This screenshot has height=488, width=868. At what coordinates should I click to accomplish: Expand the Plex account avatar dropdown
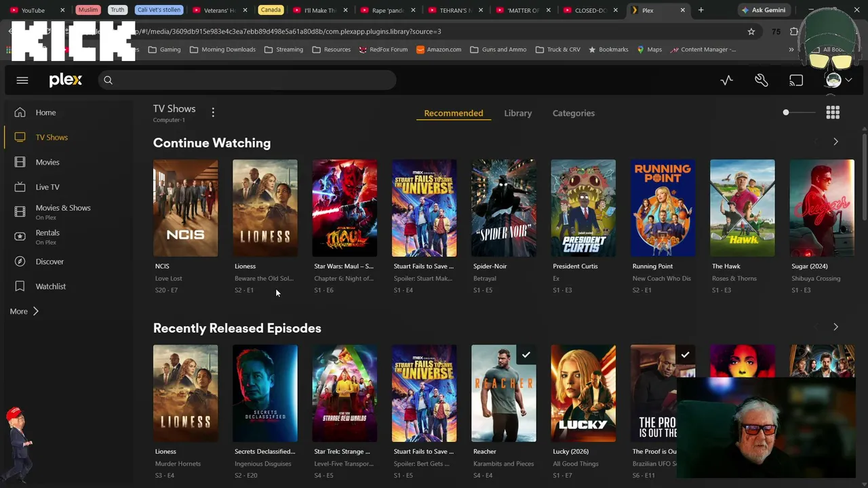tap(838, 80)
